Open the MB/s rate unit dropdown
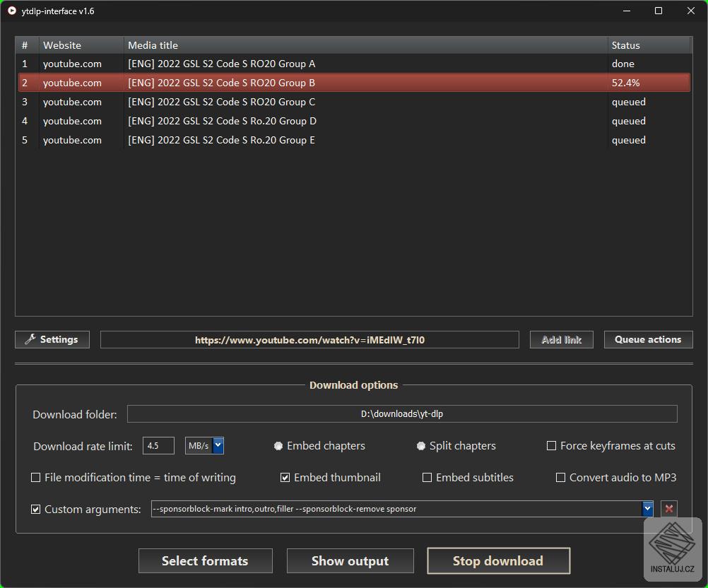The image size is (708, 588). coord(218,446)
